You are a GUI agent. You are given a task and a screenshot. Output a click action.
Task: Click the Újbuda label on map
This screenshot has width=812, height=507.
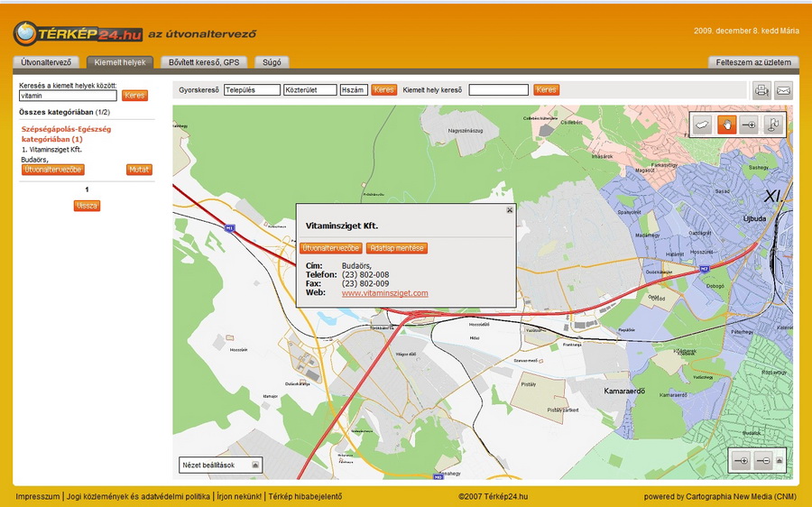coord(754,218)
